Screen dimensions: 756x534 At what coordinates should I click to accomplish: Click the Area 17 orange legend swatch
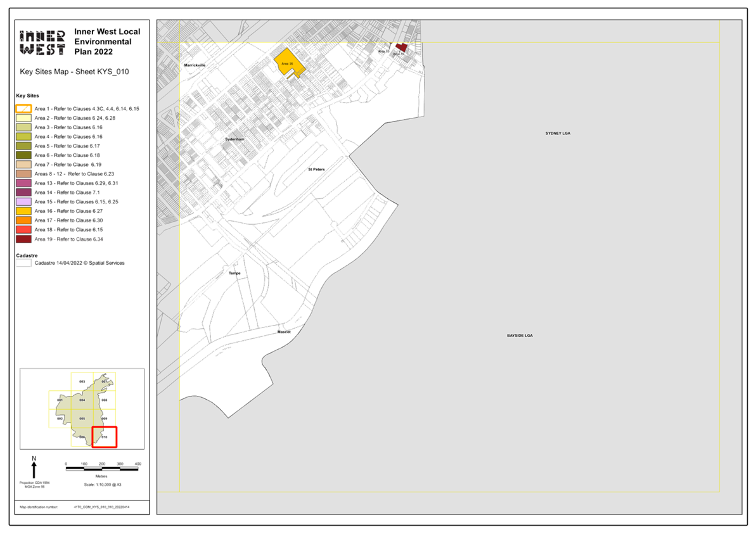point(23,220)
